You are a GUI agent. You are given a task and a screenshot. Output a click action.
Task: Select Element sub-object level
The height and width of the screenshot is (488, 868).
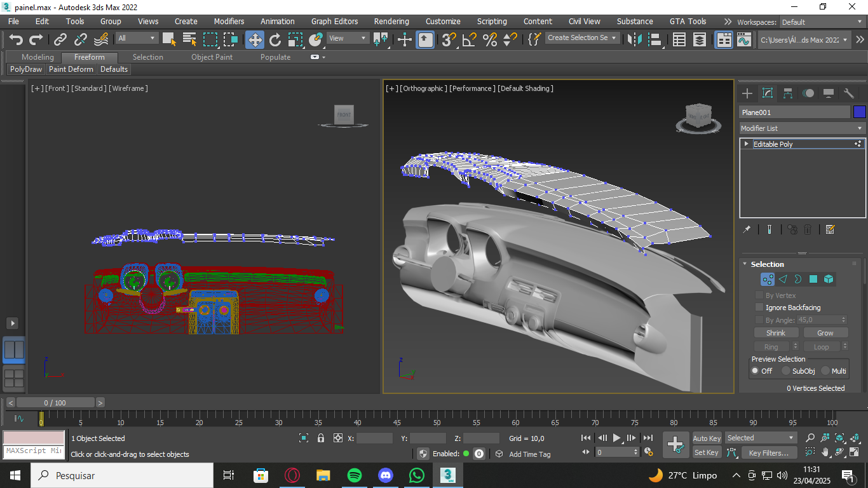point(829,279)
